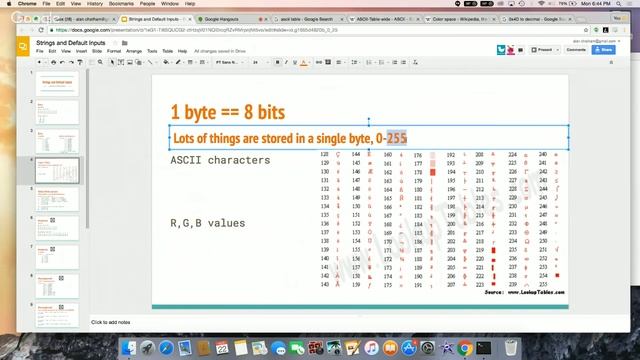The image size is (640, 360).
Task: Open the font size dropdown
Action: tap(260, 62)
